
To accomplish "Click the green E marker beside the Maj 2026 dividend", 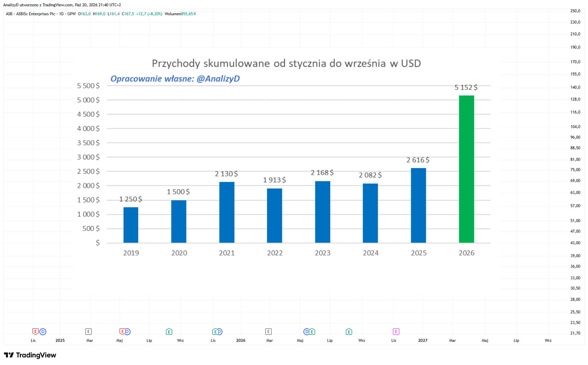I will click(x=312, y=331).
